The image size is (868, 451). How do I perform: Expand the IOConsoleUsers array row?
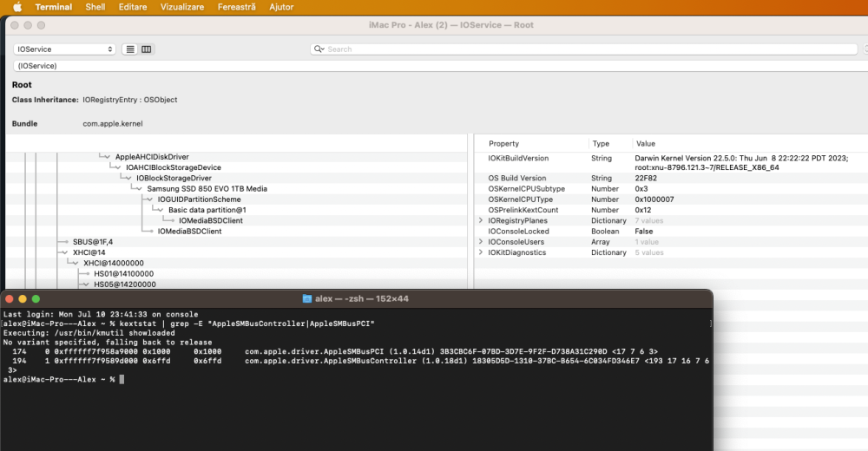click(481, 242)
